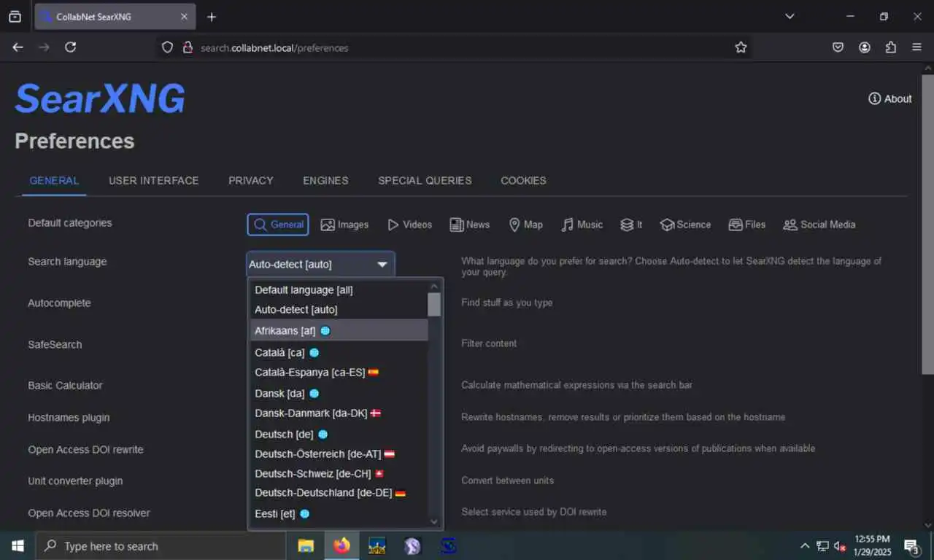Go back to the previous page
This screenshot has height=560, width=934.
pos(18,47)
